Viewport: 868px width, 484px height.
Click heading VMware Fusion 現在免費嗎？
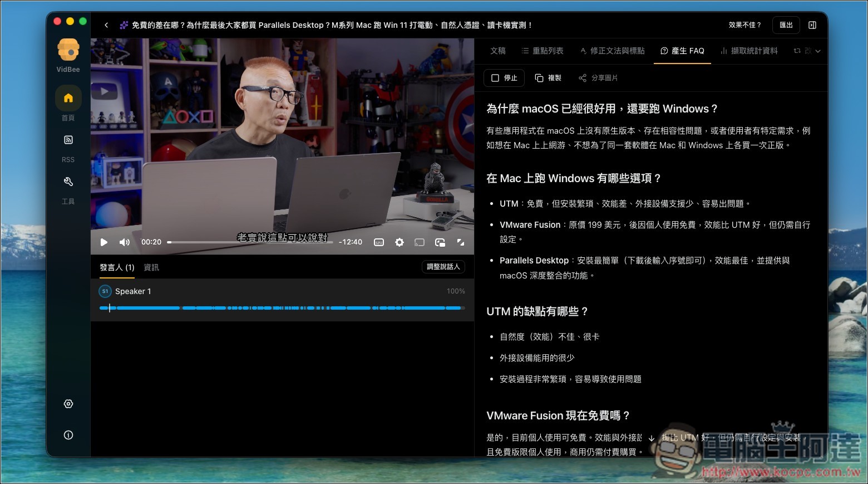[558, 415]
